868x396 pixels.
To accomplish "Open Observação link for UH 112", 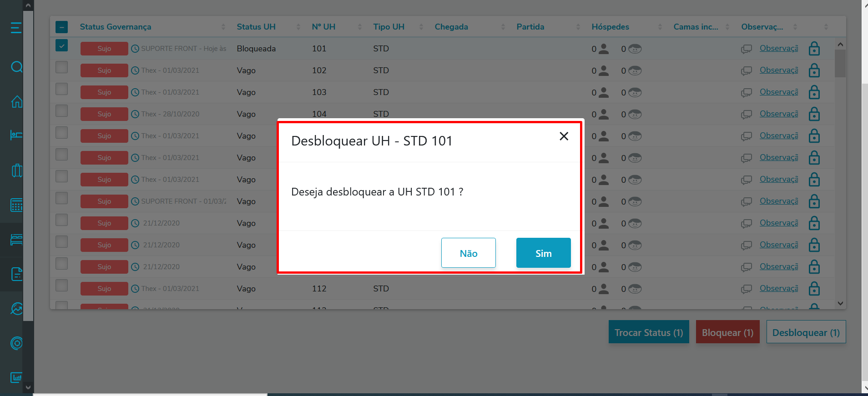I will tap(779, 288).
